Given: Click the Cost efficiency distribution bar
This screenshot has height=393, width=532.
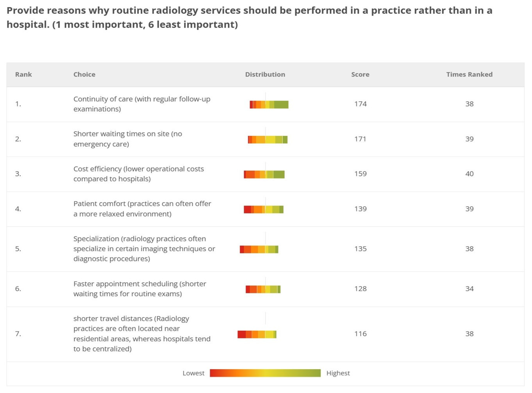Looking at the screenshot, I should tap(264, 174).
